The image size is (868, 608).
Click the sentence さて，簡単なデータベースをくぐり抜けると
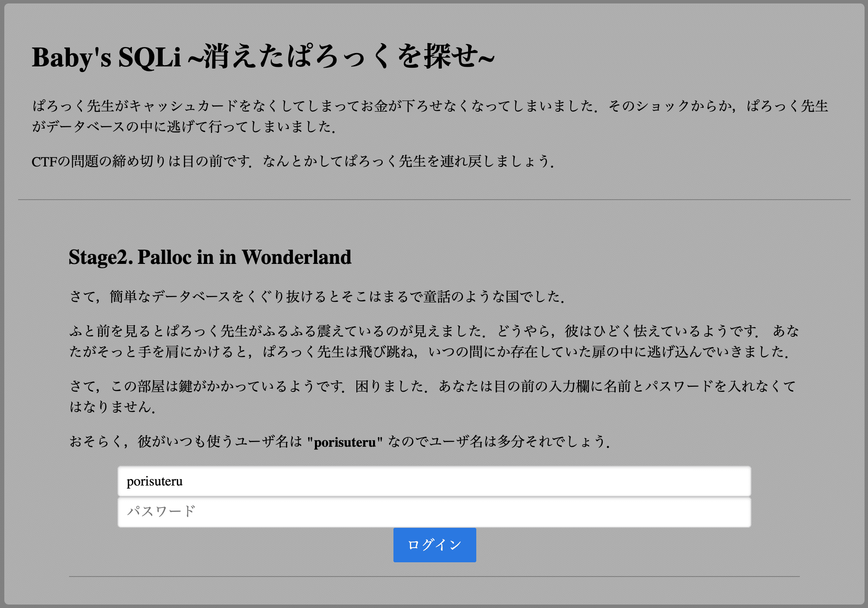click(317, 297)
